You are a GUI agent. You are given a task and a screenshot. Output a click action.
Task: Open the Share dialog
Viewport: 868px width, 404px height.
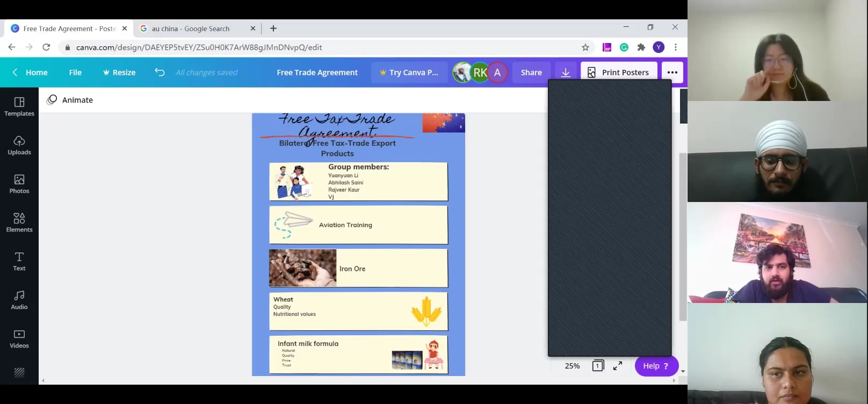pyautogui.click(x=531, y=73)
